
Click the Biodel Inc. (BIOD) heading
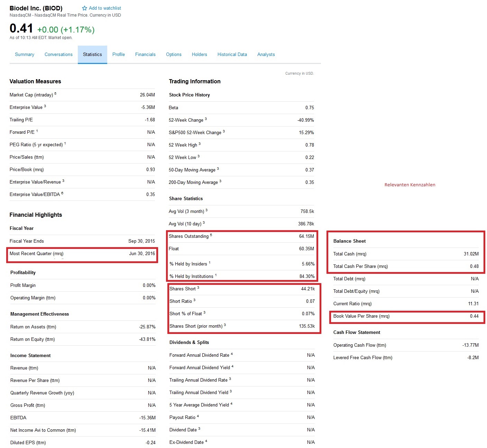[36, 8]
